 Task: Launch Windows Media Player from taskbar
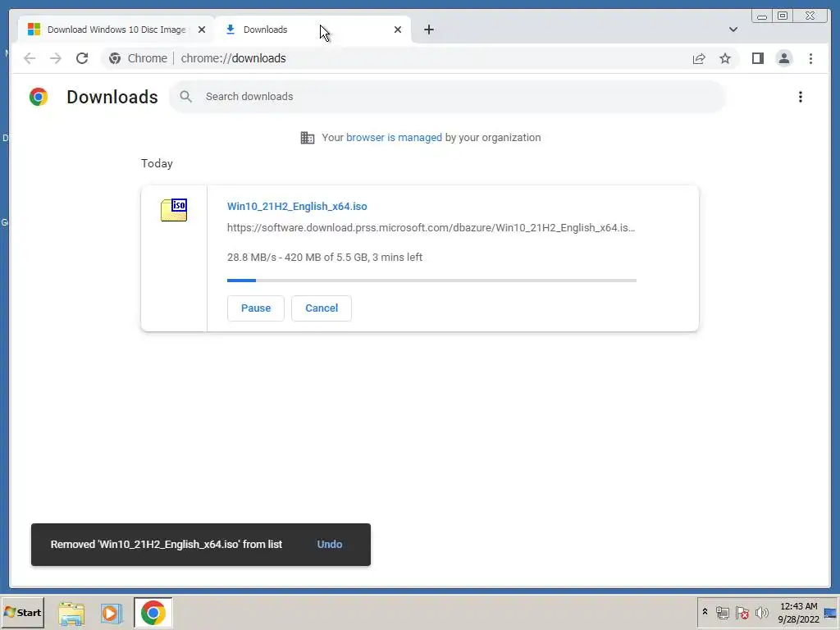pyautogui.click(x=112, y=613)
